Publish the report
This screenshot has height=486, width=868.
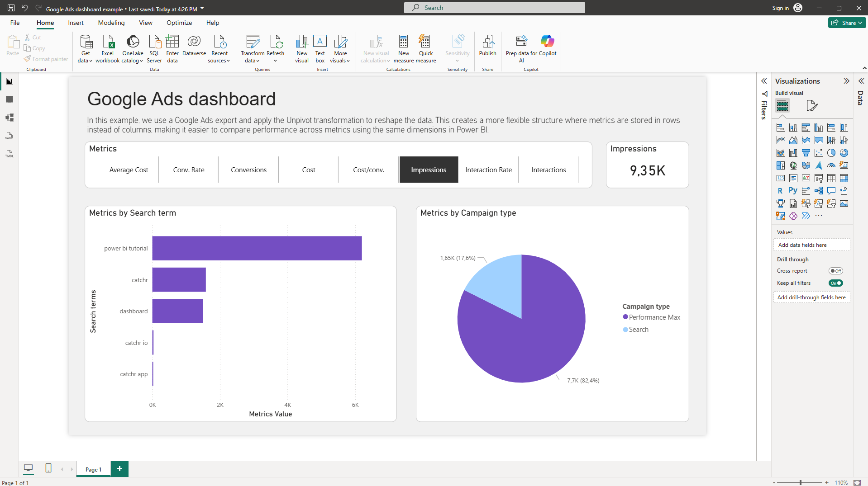pos(487,47)
